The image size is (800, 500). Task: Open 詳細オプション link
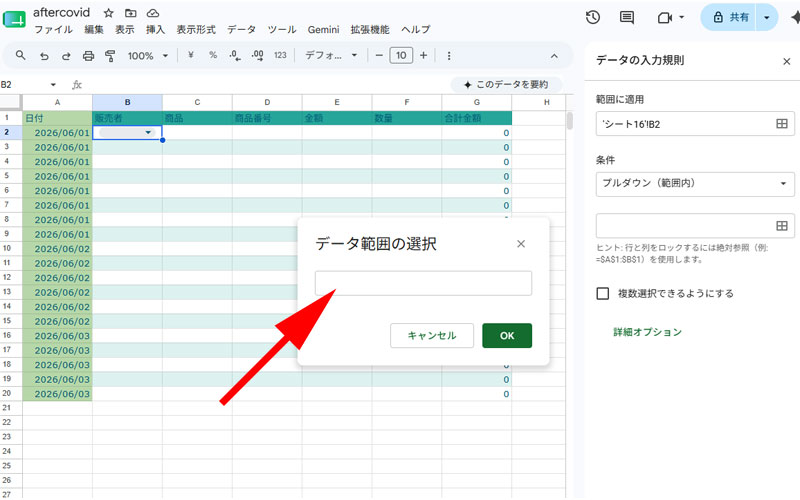pyautogui.click(x=647, y=332)
